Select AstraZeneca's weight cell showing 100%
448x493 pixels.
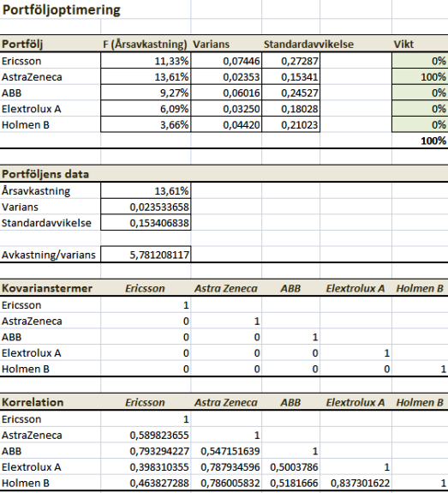[420, 76]
